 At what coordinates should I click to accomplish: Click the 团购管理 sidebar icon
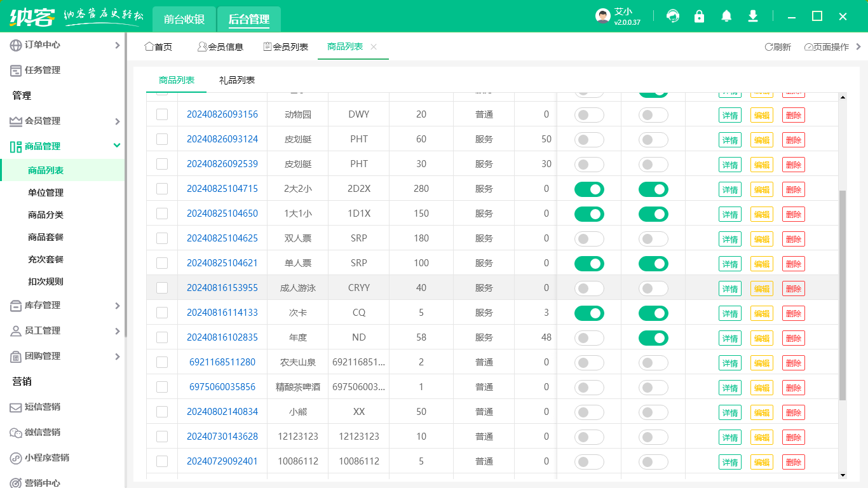(x=16, y=356)
